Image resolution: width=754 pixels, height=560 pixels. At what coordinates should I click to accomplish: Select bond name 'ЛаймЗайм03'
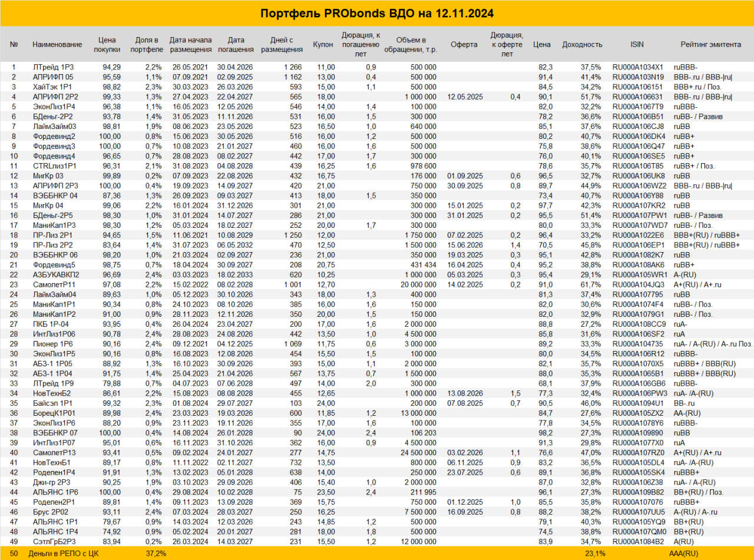[x=55, y=126]
